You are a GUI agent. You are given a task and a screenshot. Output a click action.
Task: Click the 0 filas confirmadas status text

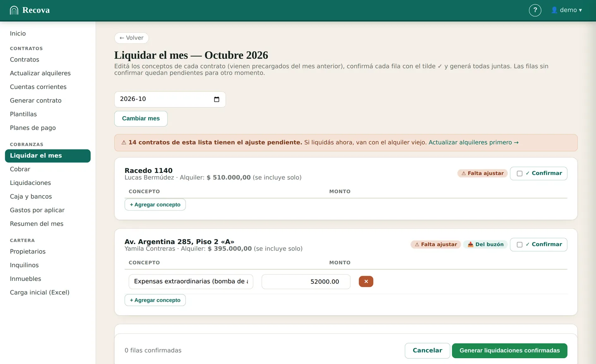click(x=153, y=351)
